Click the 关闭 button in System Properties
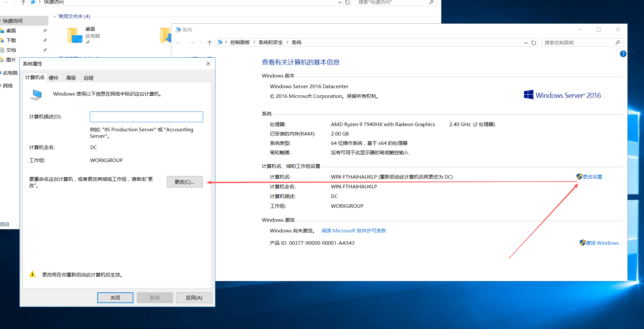644x329 pixels. 115,298
